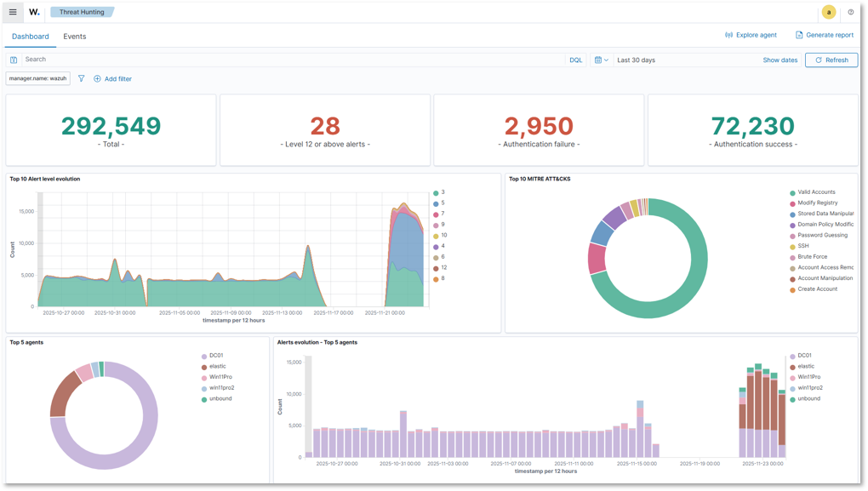Click the Wazuh logo in the header
Image resolution: width=868 pixels, height=491 pixels.
click(x=31, y=12)
